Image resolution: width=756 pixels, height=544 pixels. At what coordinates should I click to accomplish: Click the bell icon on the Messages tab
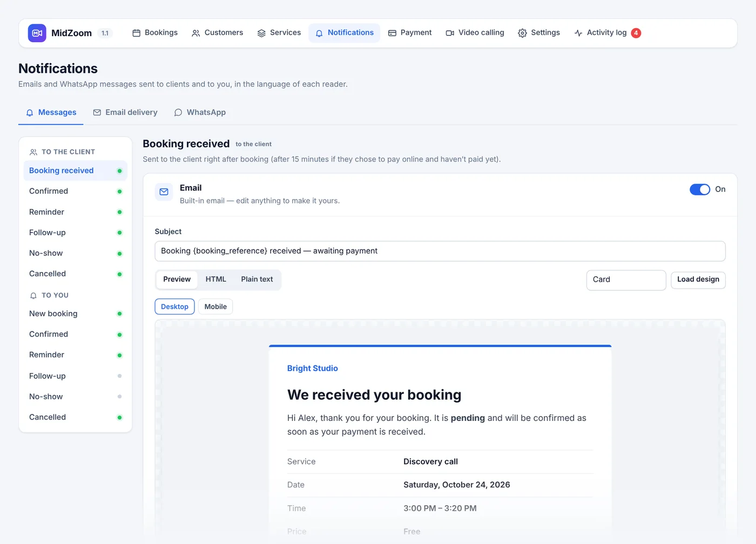(x=30, y=112)
